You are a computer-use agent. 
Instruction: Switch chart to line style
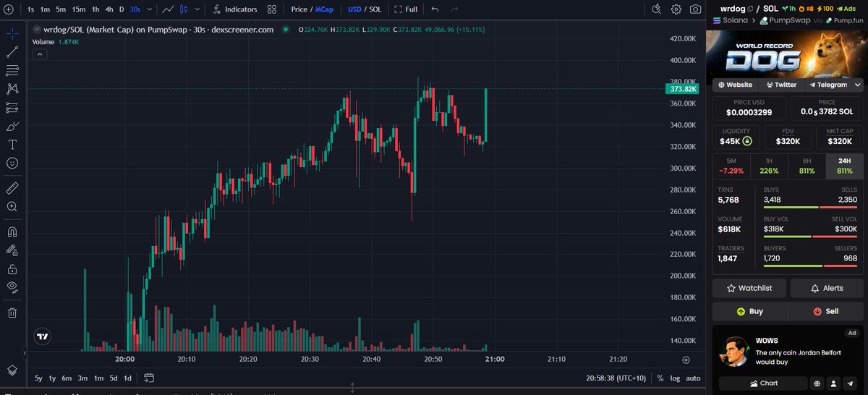tap(169, 9)
